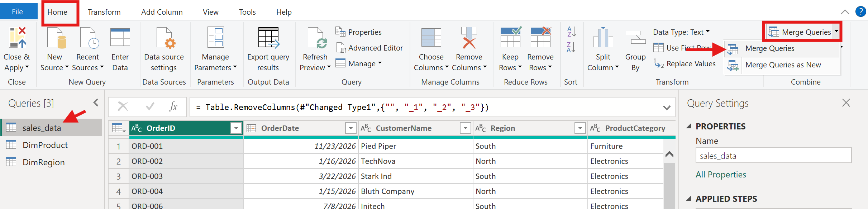
Task: Switch to the Tools tab
Action: [247, 12]
